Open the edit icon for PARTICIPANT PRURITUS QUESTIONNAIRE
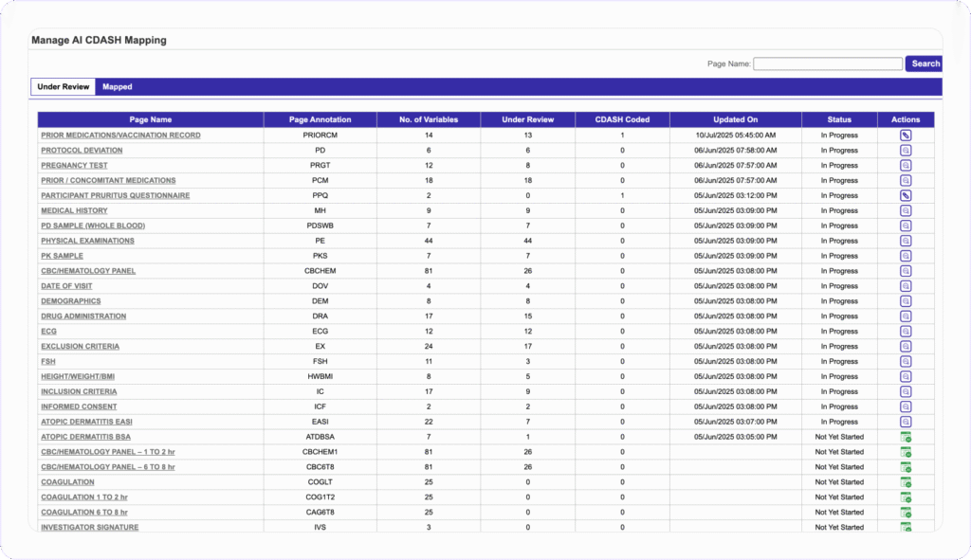Screen dimensions: 971x560 click(x=905, y=195)
